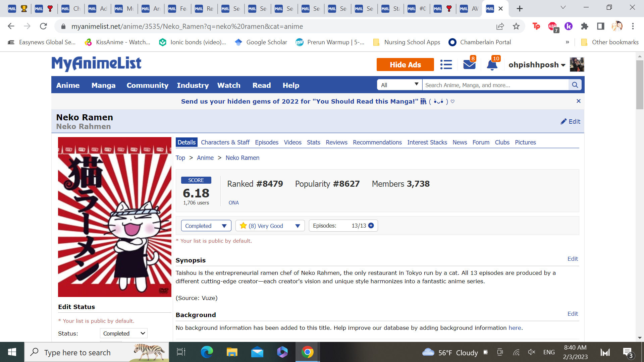This screenshot has height=362, width=644.
Task: Open the messages envelope icon
Action: tap(469, 64)
